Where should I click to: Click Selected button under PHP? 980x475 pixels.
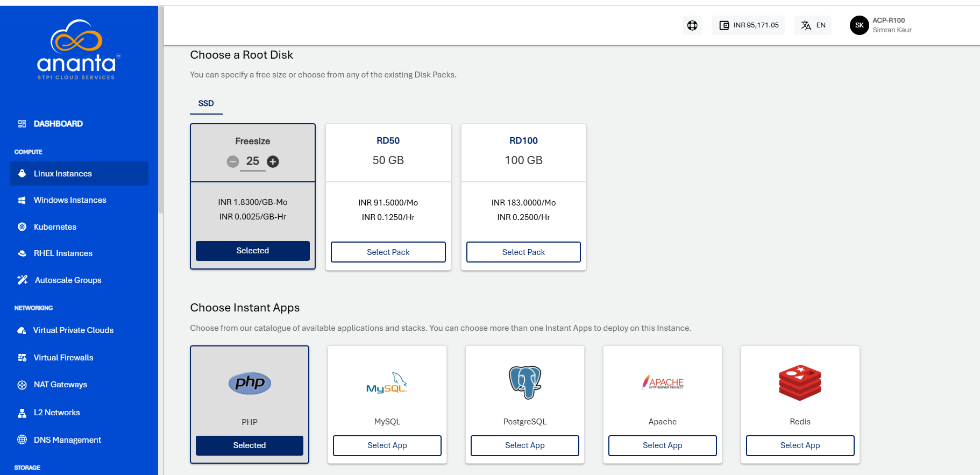(250, 445)
